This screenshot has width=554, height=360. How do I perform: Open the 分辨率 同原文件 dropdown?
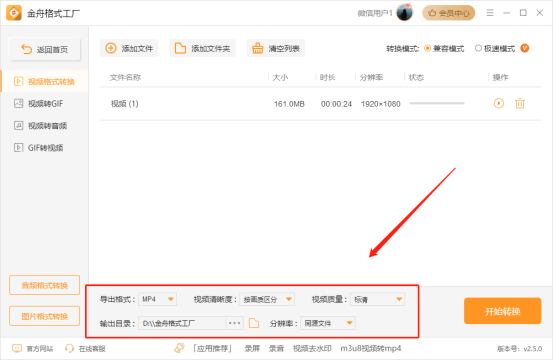(328, 323)
